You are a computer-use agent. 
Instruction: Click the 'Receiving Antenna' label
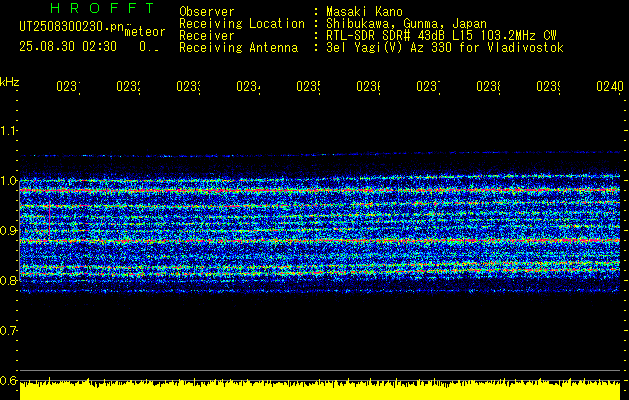(238, 47)
